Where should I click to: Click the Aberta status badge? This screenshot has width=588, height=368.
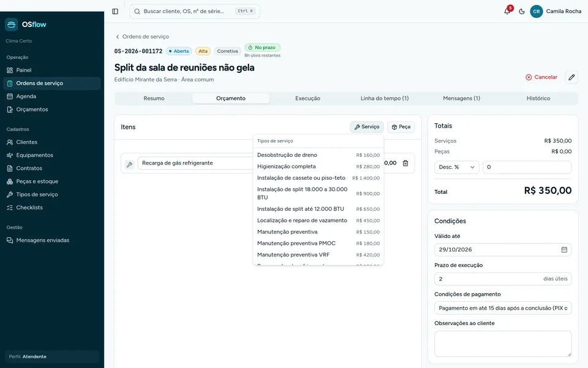click(179, 51)
